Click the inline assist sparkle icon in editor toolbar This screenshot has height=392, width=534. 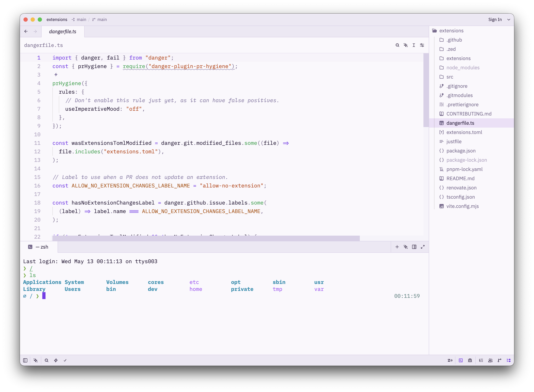(406, 45)
